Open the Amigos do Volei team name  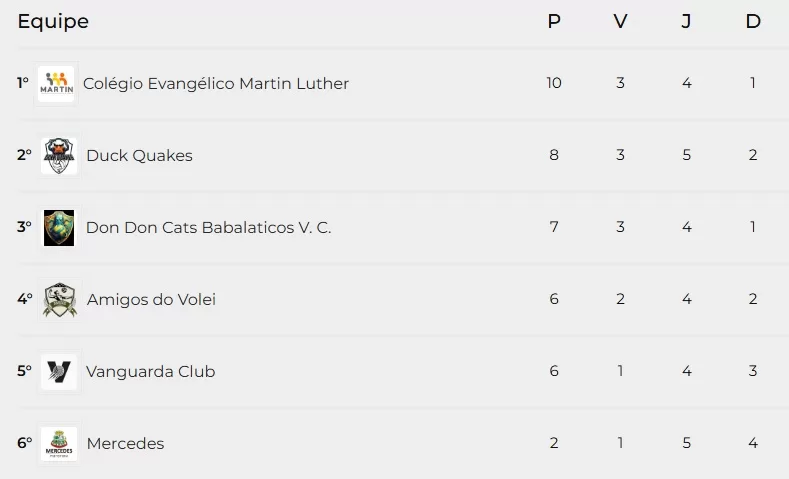click(x=151, y=300)
